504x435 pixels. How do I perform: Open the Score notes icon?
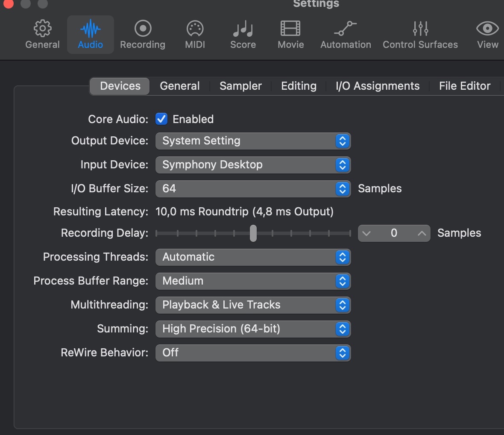coord(243,29)
